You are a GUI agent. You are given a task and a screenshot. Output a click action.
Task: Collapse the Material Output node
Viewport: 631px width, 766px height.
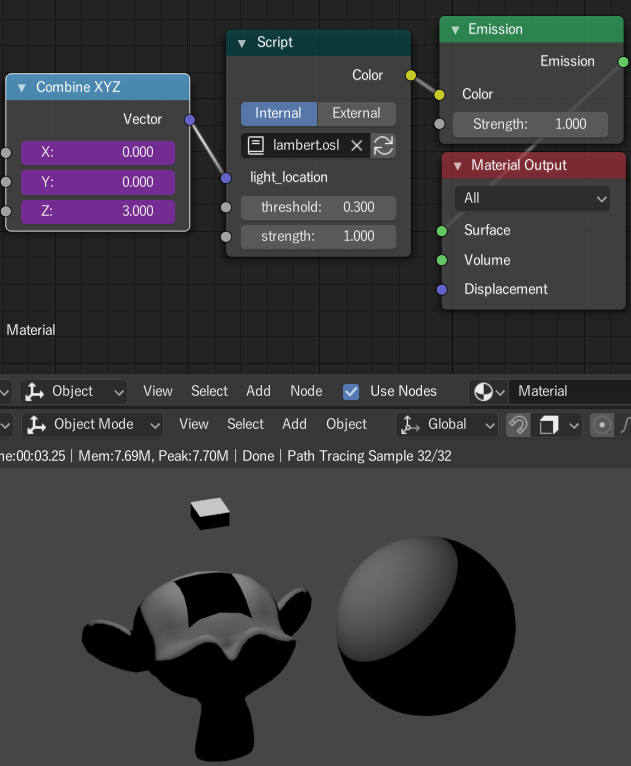[x=458, y=166]
